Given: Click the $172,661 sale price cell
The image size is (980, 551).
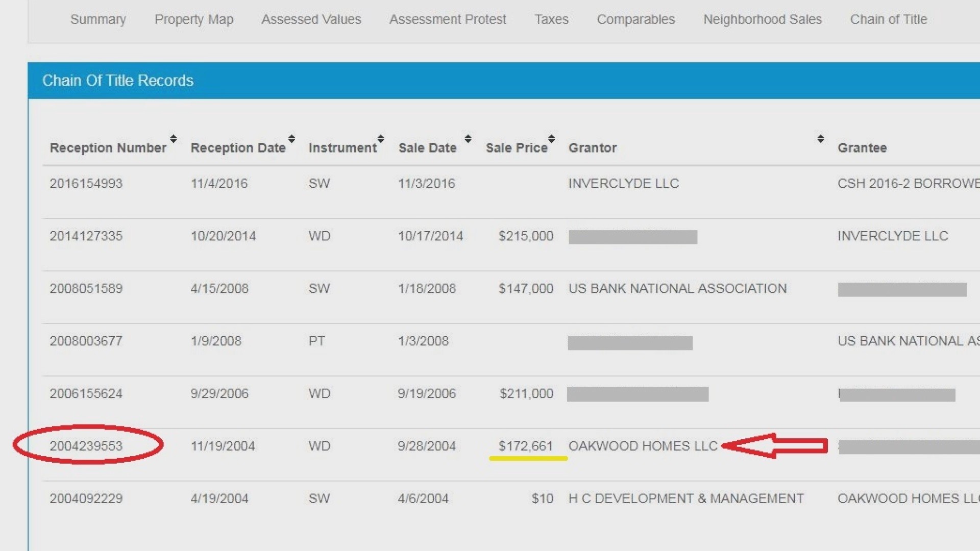Looking at the screenshot, I should (525, 446).
